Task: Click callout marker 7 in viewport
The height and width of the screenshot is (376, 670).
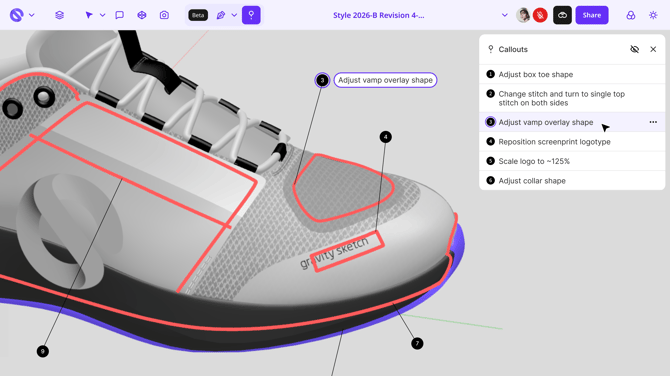Action: 417,344
